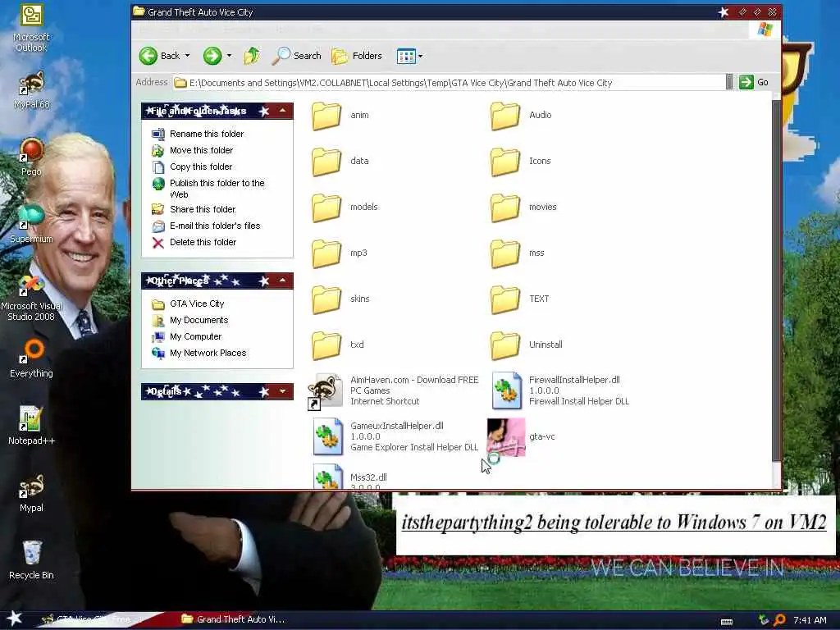Select the Uninstall folder
This screenshot has width=840, height=630.
click(x=527, y=345)
